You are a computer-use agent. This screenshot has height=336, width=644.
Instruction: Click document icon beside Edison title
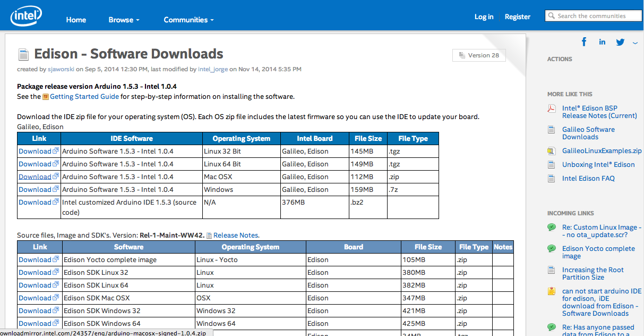click(23, 54)
